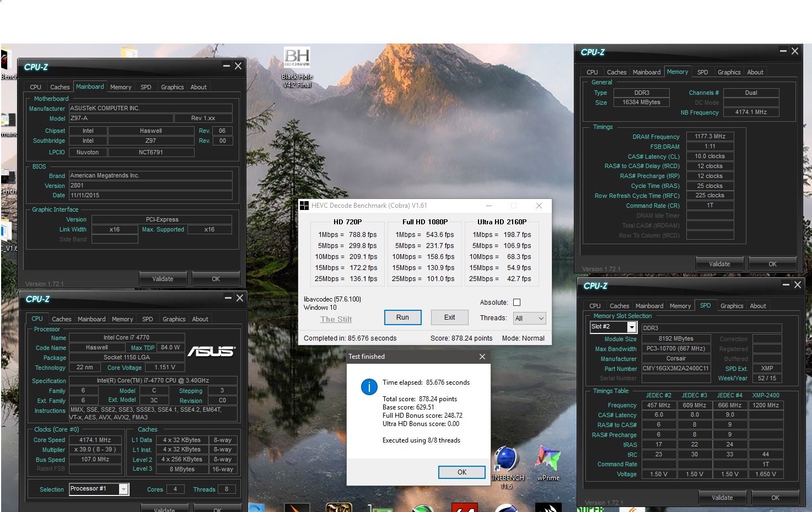This screenshot has height=512, width=812.
Task: Click OK in the Memory CPU-Z window
Action: coord(772,264)
